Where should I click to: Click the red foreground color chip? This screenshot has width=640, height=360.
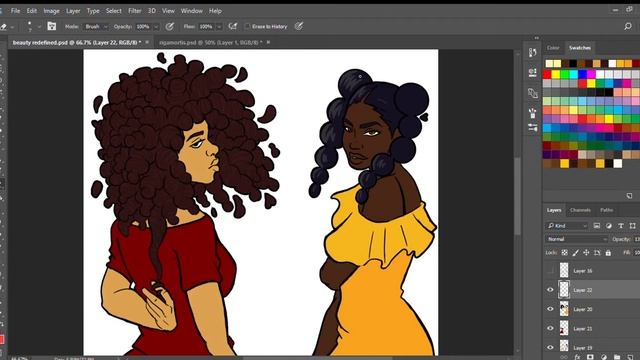coord(2,340)
